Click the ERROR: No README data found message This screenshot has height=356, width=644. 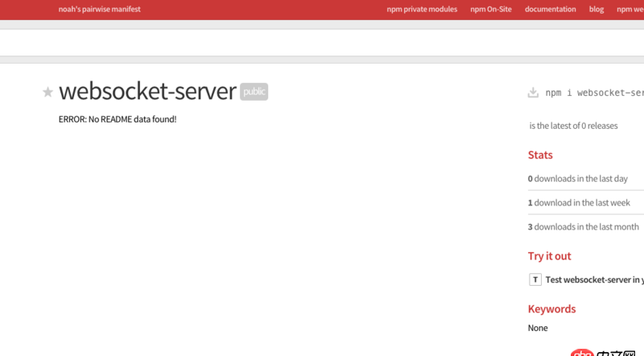point(118,119)
